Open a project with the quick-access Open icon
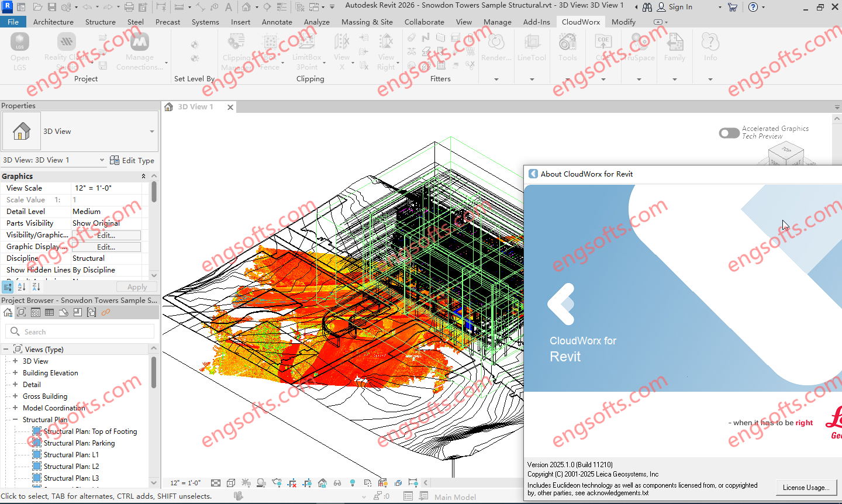The image size is (842, 504). 37,7
